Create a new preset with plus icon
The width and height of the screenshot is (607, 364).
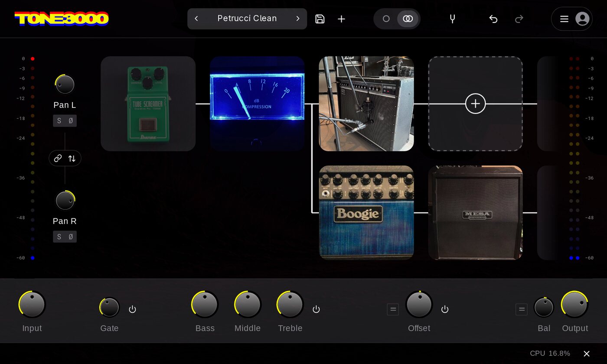coord(342,19)
